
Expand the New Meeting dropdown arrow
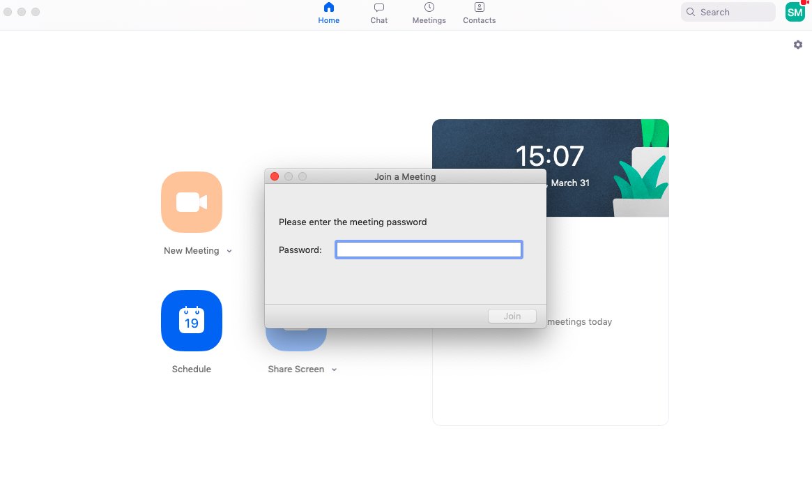[229, 251]
